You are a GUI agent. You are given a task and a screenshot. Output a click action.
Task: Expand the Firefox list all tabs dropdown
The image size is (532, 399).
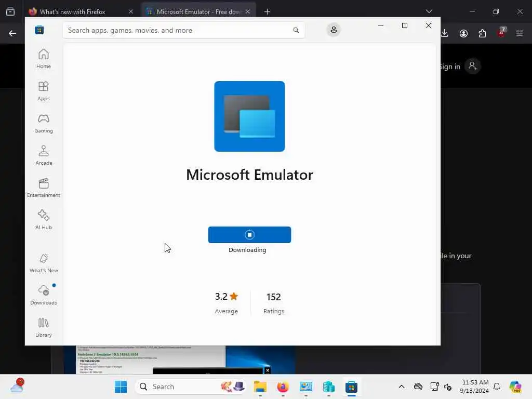[x=429, y=11]
